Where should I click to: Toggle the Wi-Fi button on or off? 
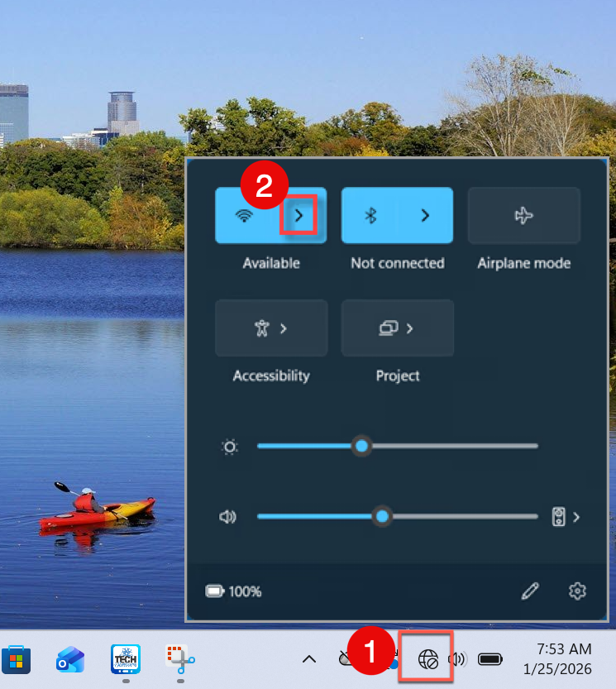(245, 216)
